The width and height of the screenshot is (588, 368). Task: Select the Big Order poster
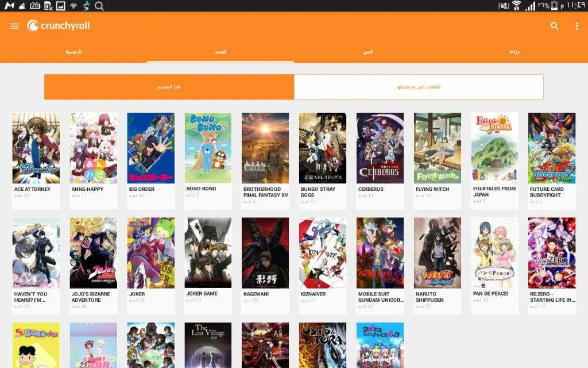click(x=151, y=148)
